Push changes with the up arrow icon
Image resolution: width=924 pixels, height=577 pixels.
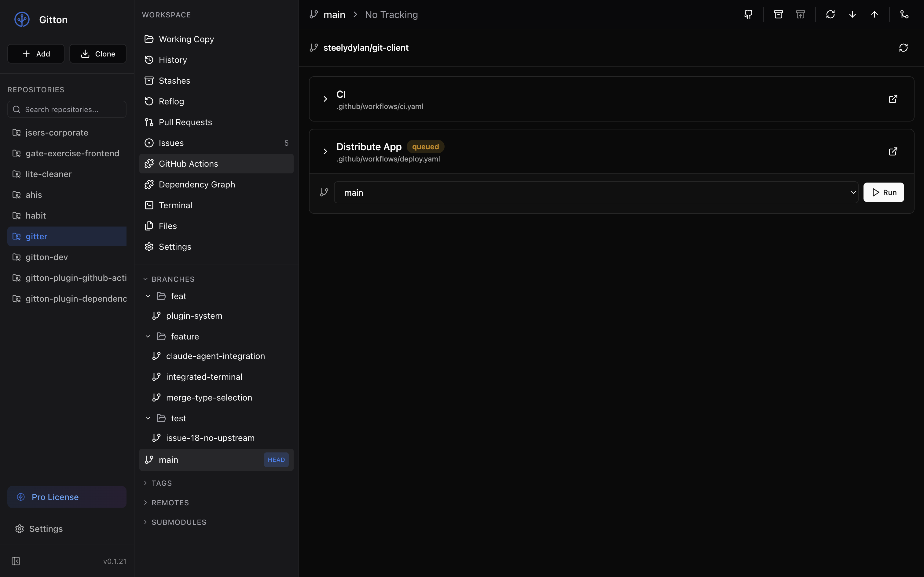click(875, 15)
